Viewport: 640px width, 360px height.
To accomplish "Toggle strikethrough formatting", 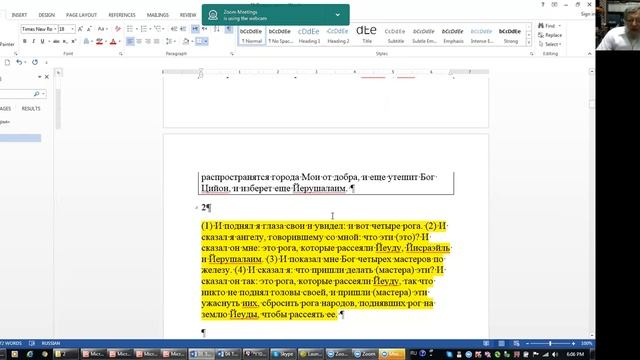I will point(56,41).
